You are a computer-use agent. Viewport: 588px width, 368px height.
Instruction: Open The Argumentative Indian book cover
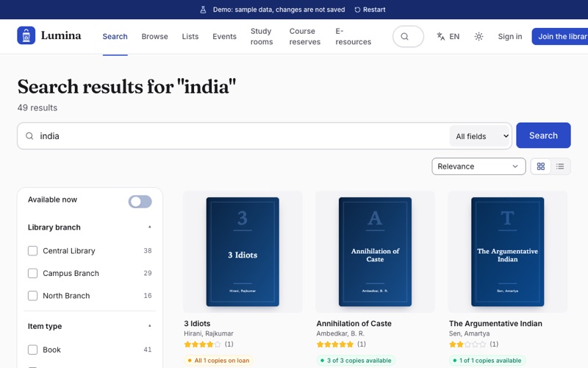pos(507,252)
